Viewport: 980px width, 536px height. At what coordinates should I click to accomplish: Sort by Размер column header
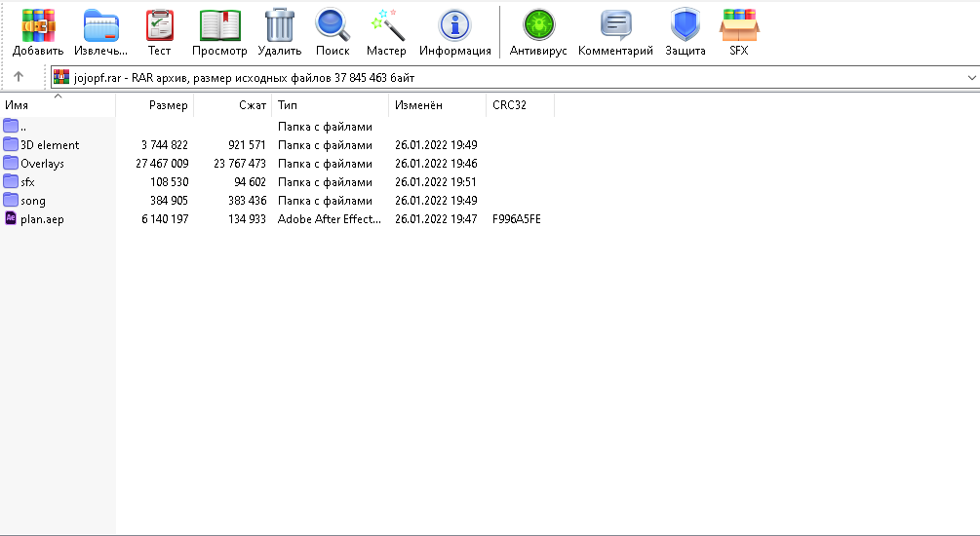[155, 105]
